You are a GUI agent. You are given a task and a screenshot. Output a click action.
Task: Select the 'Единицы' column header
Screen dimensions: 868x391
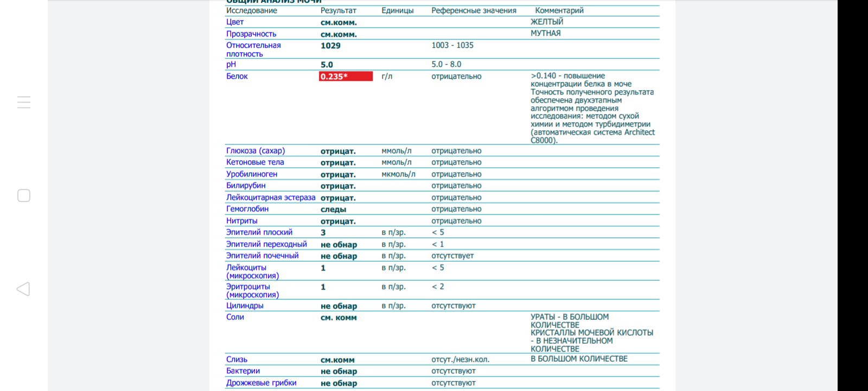point(398,10)
